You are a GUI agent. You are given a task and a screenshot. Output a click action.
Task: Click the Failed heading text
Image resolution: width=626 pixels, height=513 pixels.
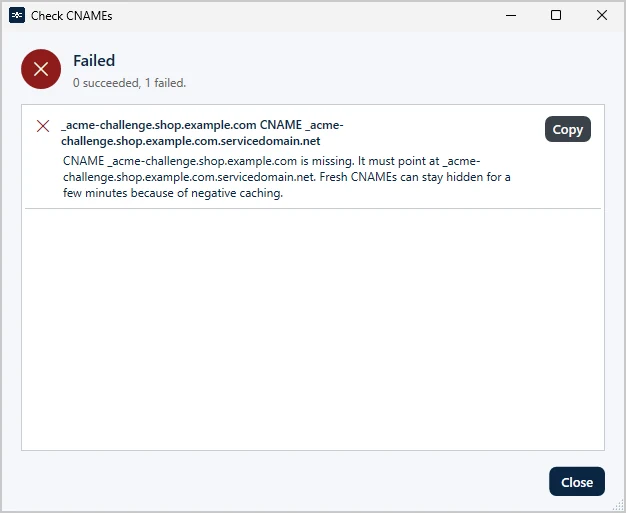(x=94, y=61)
